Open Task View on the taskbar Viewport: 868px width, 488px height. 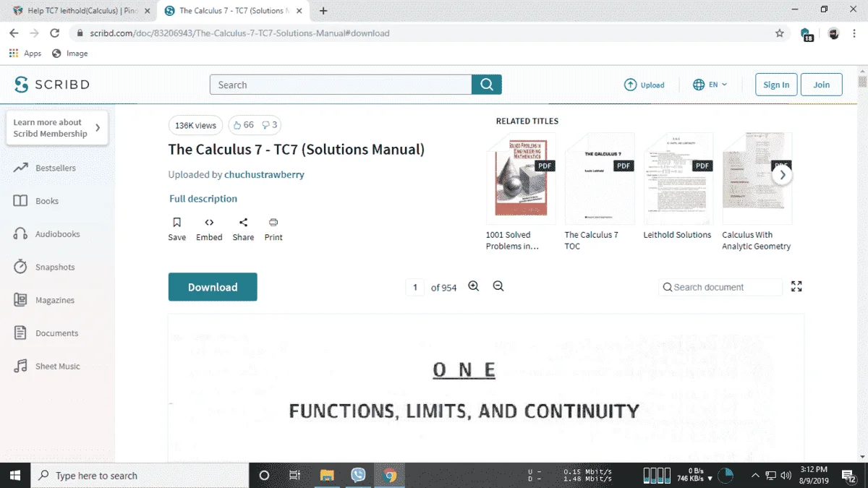point(294,476)
